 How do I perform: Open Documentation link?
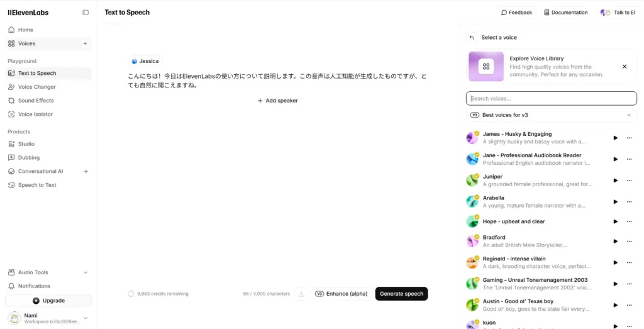(x=565, y=13)
